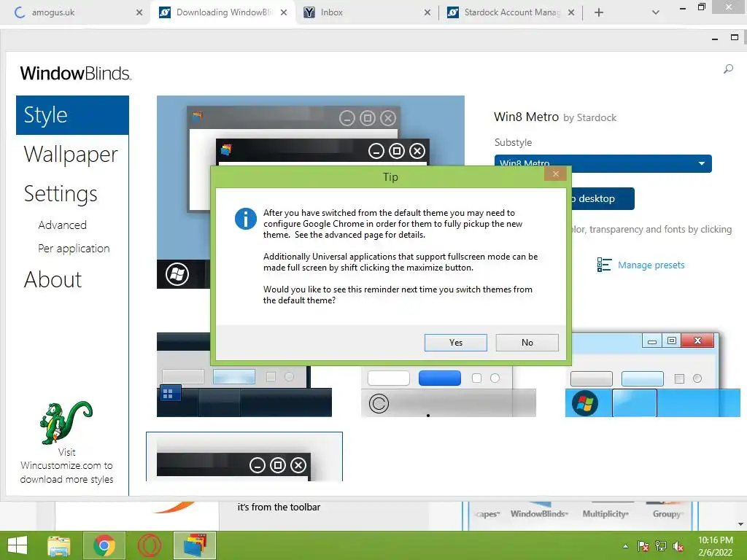
Task: Click the search magnifier icon in WindowBlinds
Action: (x=728, y=69)
